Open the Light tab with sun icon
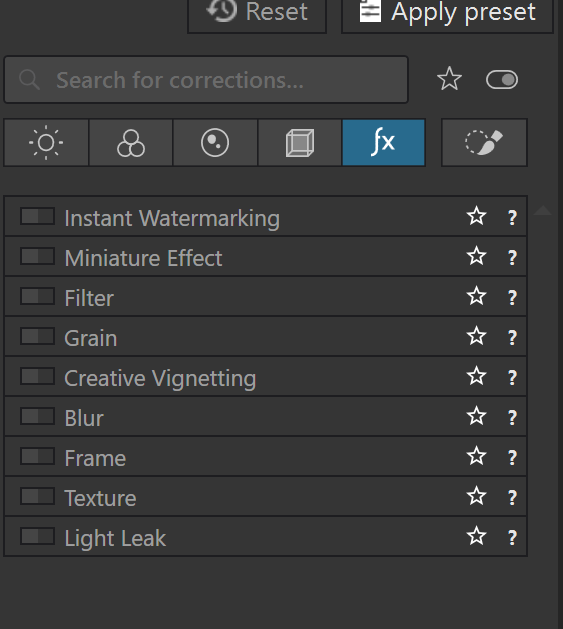The height and width of the screenshot is (629, 563). pos(46,142)
